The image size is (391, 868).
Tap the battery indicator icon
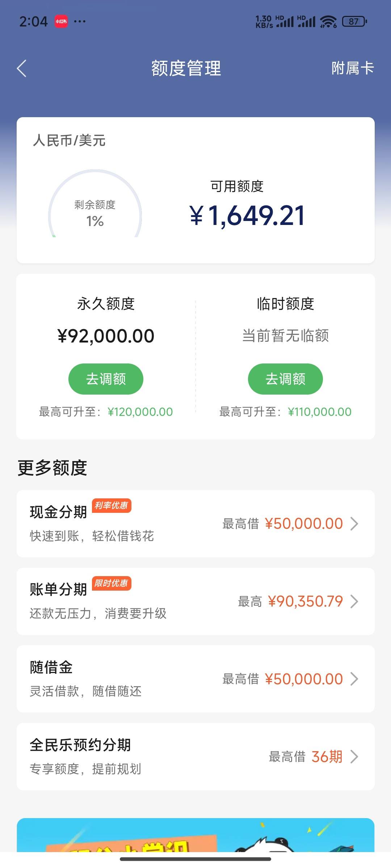(354, 22)
